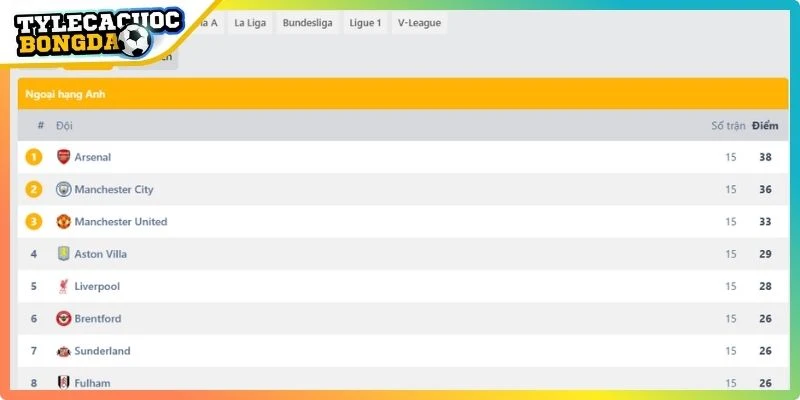Viewport: 800px width, 400px height.
Task: Open the Manchester City team link
Action: click(x=114, y=189)
